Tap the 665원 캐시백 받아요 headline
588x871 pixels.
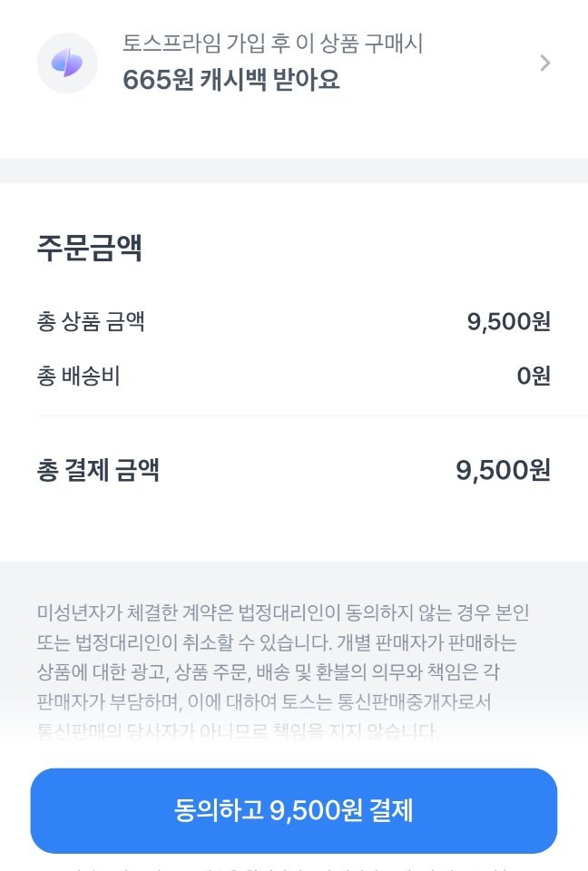[231, 80]
